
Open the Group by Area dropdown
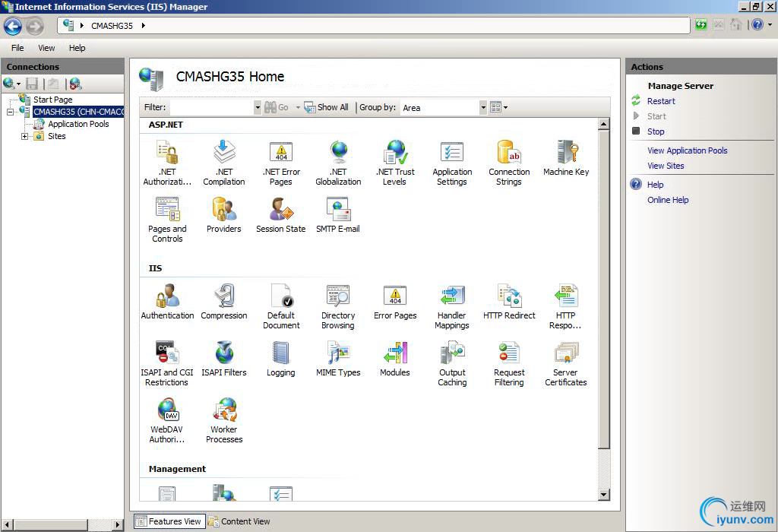483,107
